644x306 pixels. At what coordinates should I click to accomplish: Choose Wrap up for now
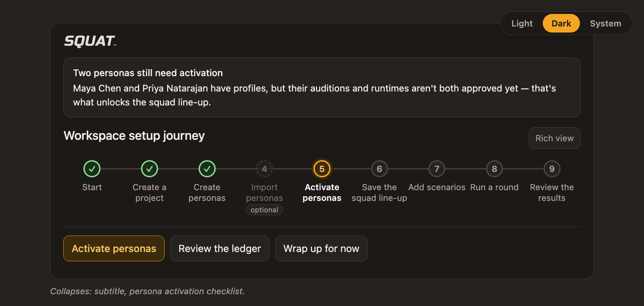[x=321, y=248]
